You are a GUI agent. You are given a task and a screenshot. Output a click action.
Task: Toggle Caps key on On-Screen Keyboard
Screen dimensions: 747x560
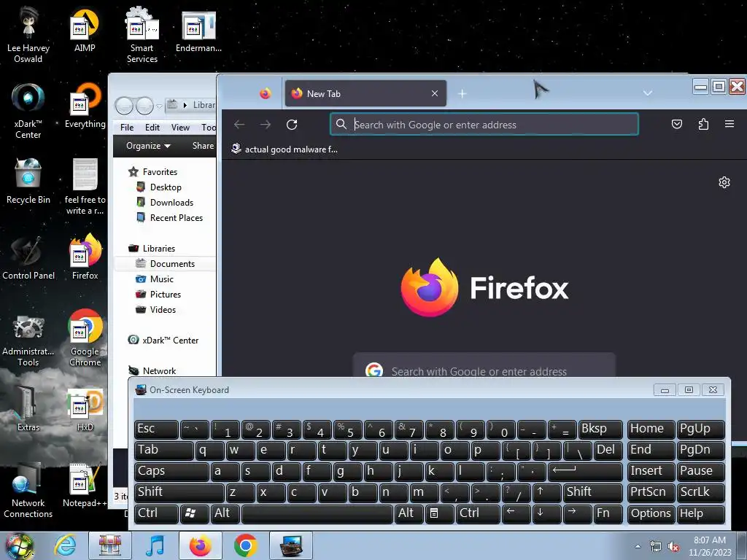click(171, 472)
